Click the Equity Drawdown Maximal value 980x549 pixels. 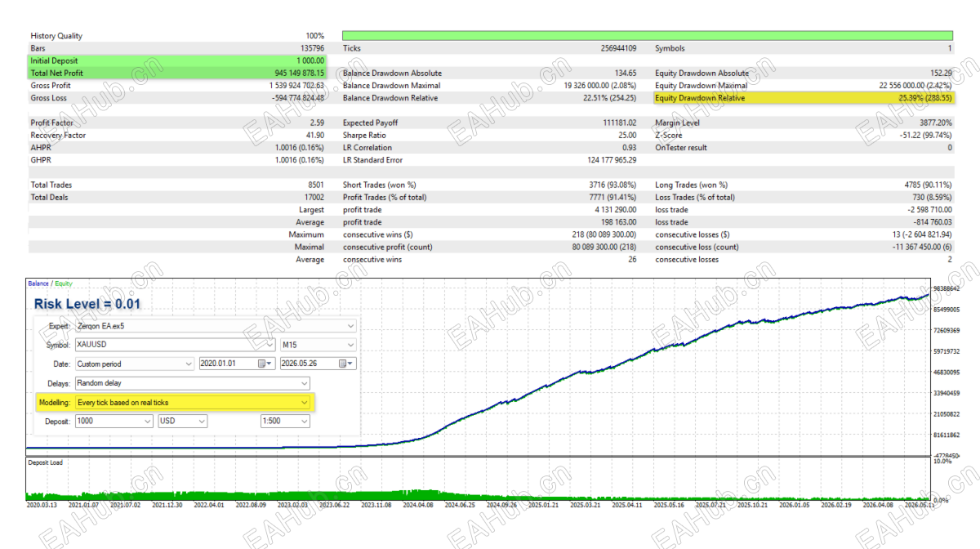tap(915, 85)
